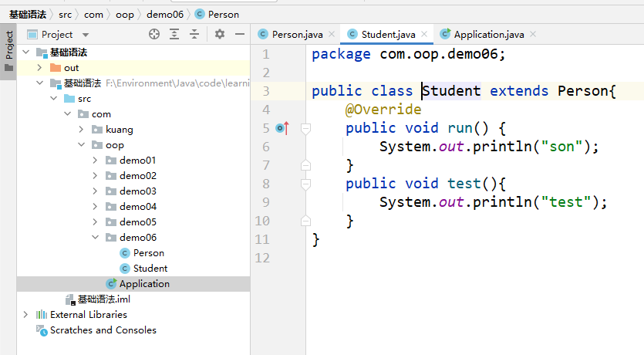
Task: Expand External Libraries node
Action: (x=25, y=314)
